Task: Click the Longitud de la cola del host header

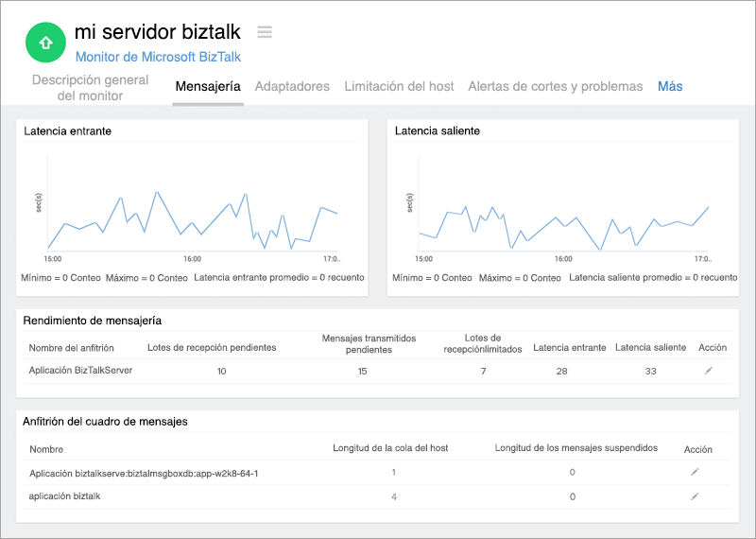Action: click(x=392, y=447)
